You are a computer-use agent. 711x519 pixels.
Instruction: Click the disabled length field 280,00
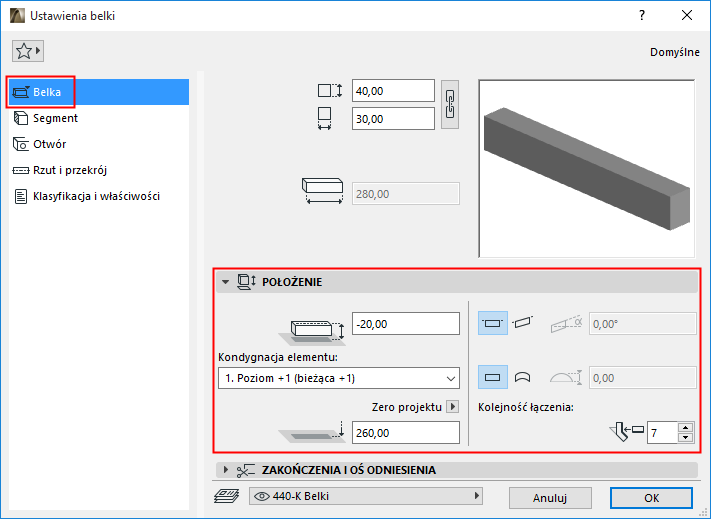[x=406, y=194]
